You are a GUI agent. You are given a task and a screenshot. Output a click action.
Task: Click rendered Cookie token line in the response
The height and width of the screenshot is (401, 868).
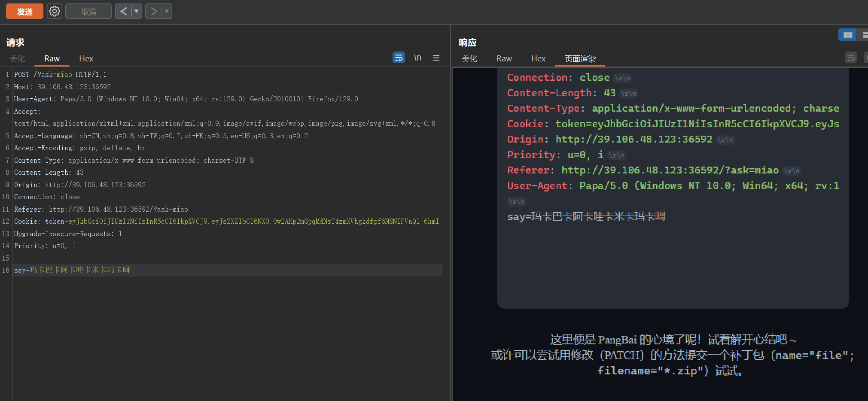[x=673, y=124]
